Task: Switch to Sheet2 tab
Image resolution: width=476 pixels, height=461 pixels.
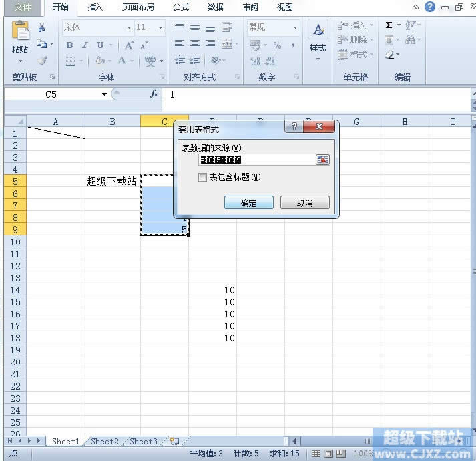Action: (x=105, y=441)
